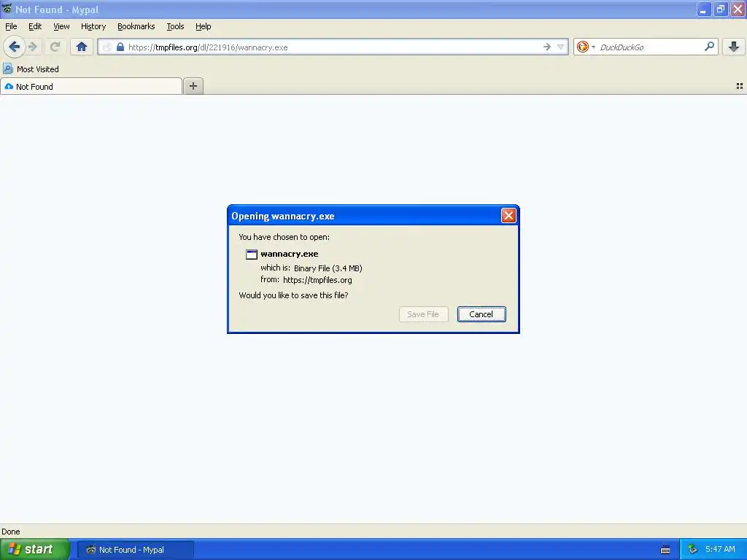Open the DuckDuckGo search engine selector
This screenshot has height=560, width=747.
[x=586, y=47]
